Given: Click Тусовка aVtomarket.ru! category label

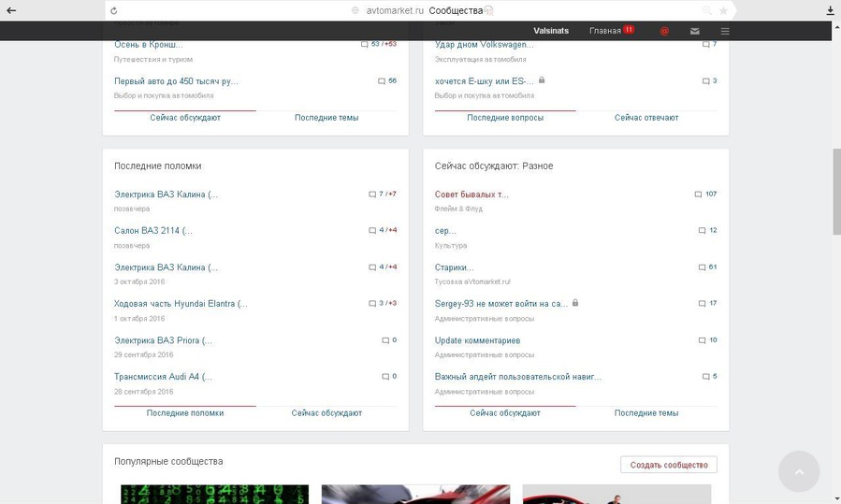Looking at the screenshot, I should [x=472, y=281].
